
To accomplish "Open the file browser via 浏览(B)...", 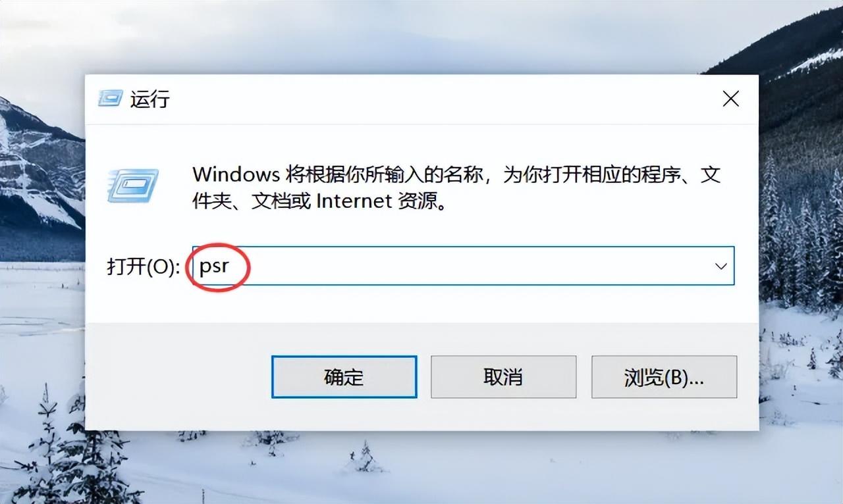I will [x=664, y=377].
